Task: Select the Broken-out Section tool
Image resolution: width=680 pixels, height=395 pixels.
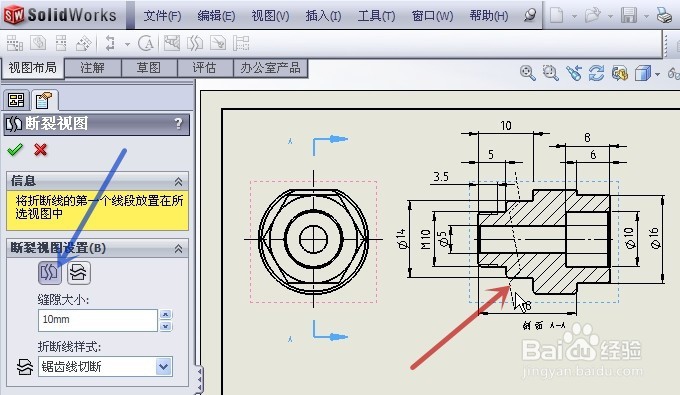Action: click(172, 43)
